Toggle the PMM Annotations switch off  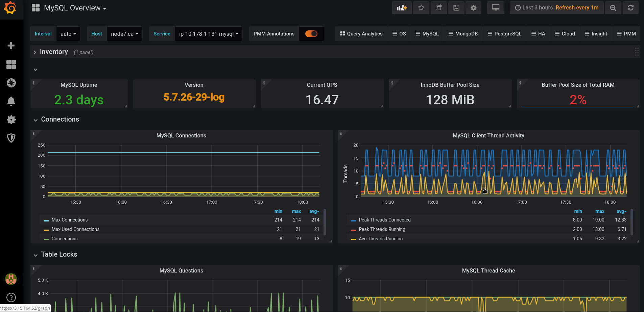coord(311,34)
